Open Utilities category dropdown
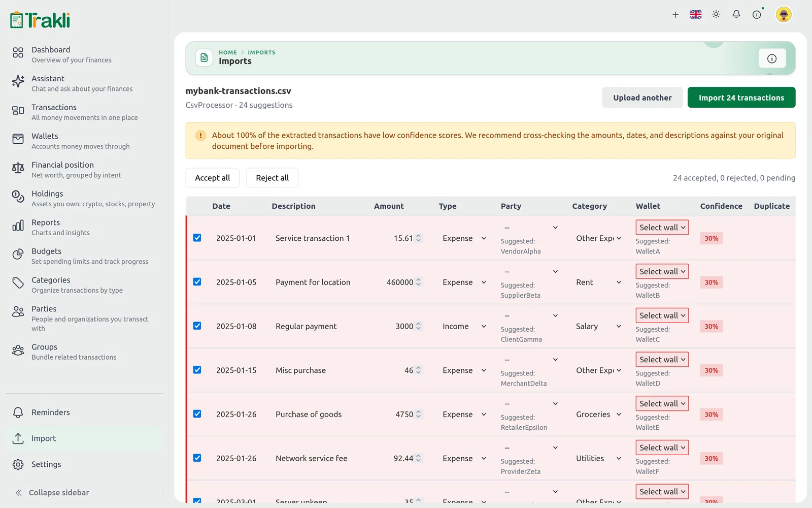This screenshot has height=508, width=812. [x=598, y=458]
